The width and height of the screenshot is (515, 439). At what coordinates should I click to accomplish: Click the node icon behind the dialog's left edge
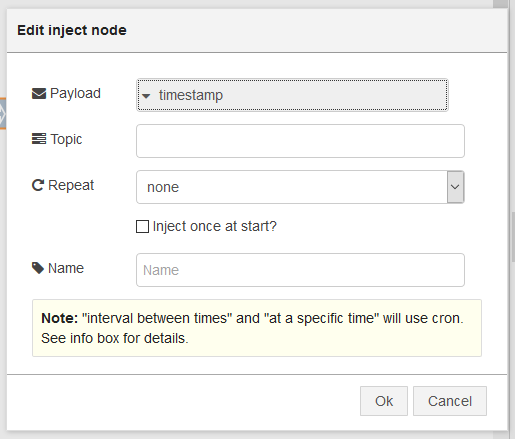[x=3, y=114]
